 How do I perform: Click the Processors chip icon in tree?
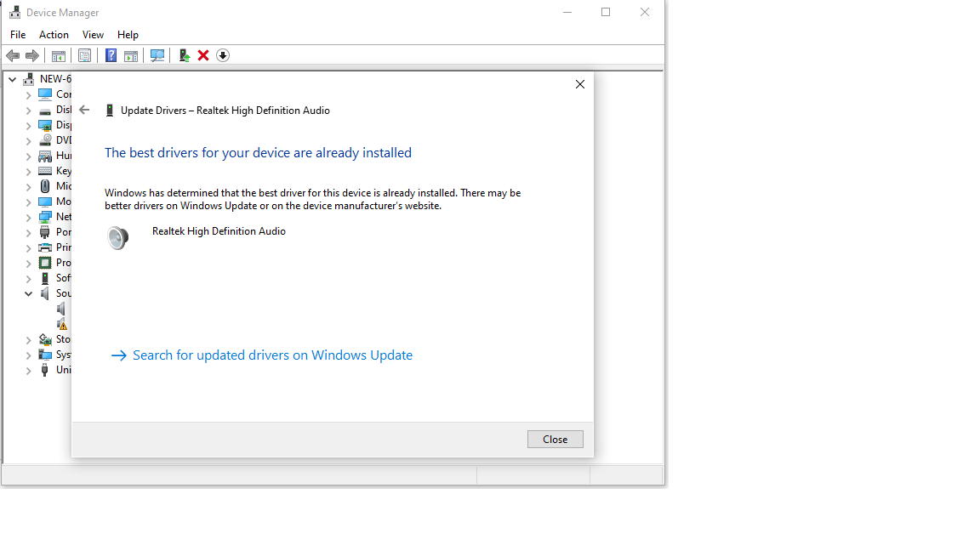[45, 263]
